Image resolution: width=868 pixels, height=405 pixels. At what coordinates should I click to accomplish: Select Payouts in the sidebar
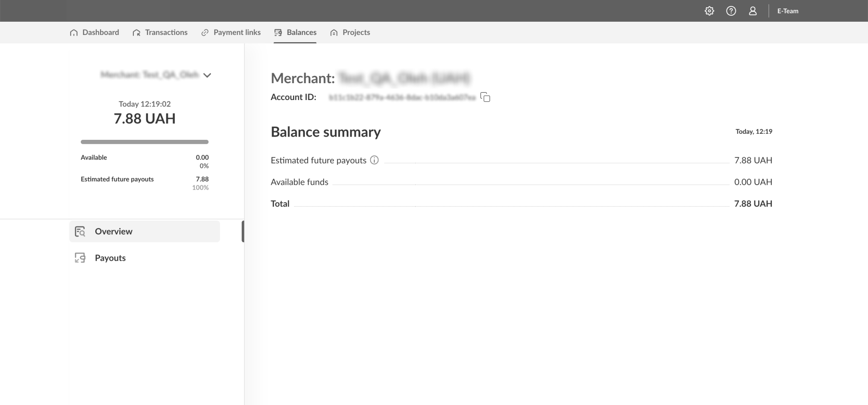click(110, 258)
